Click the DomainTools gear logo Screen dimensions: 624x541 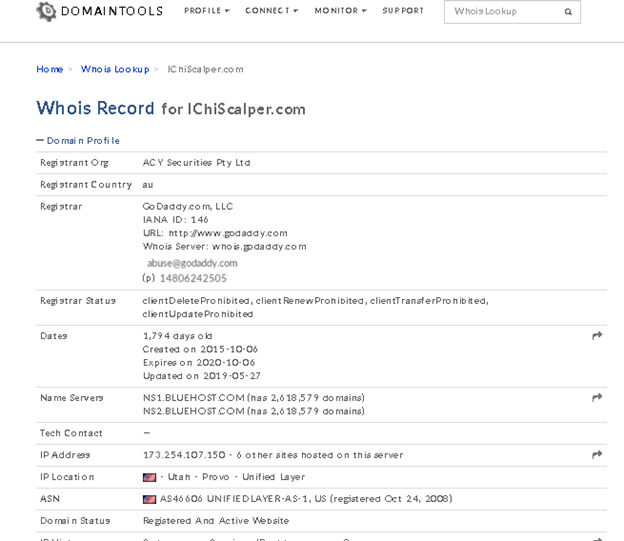[x=46, y=11]
